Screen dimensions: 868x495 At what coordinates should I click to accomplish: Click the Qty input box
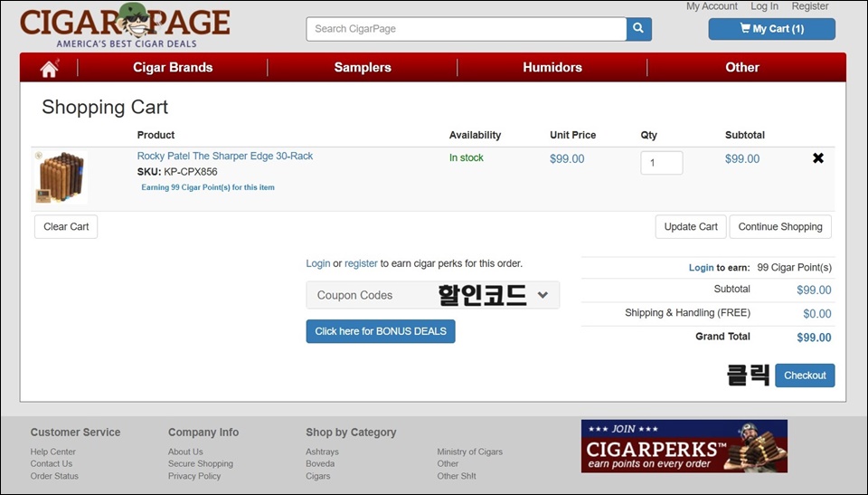pos(662,163)
